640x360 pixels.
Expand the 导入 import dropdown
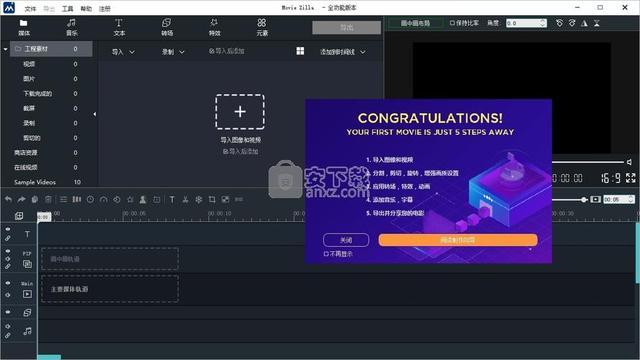tap(123, 52)
